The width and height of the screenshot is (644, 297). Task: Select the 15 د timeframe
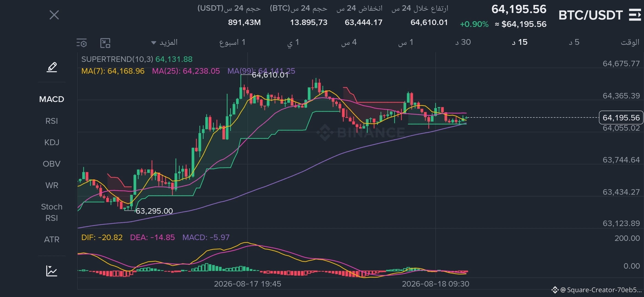coord(520,42)
